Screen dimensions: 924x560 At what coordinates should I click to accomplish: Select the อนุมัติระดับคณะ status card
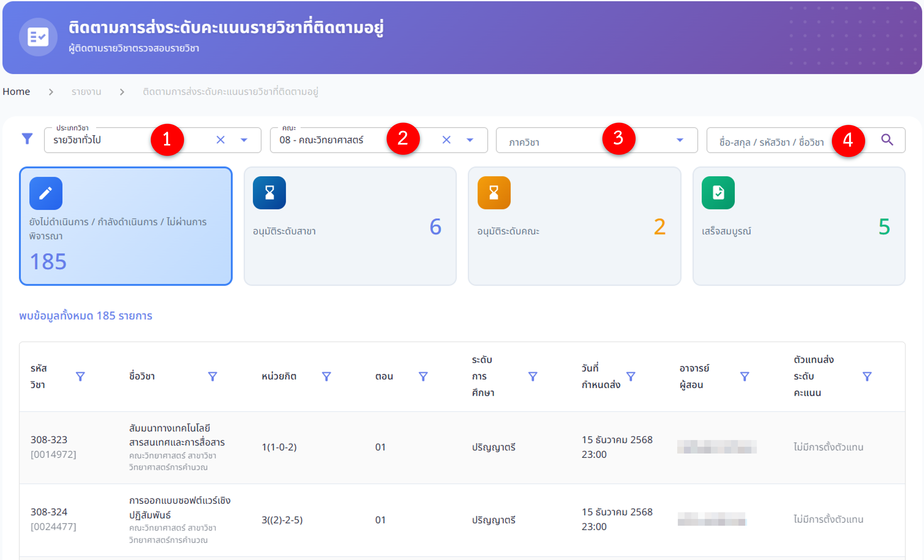pos(574,226)
